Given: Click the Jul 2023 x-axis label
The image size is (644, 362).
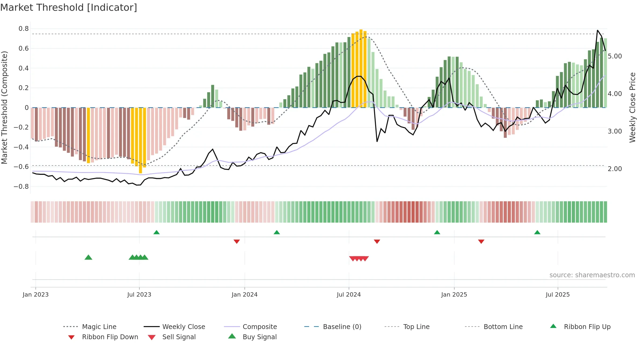Looking at the screenshot, I should (139, 294).
